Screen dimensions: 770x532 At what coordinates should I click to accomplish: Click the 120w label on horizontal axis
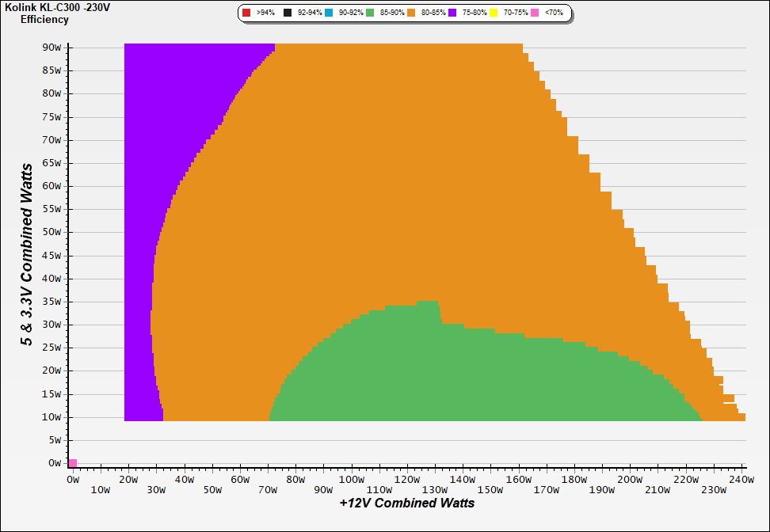click(x=406, y=480)
